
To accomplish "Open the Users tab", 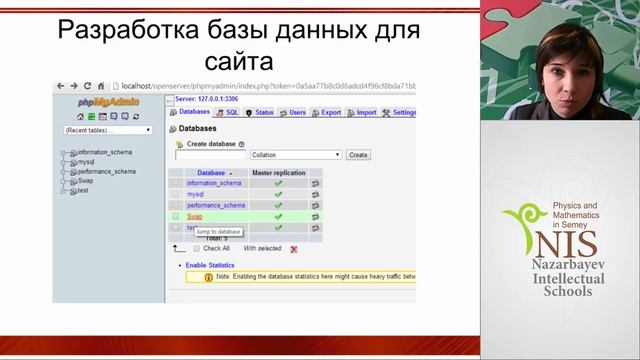I will (x=293, y=113).
